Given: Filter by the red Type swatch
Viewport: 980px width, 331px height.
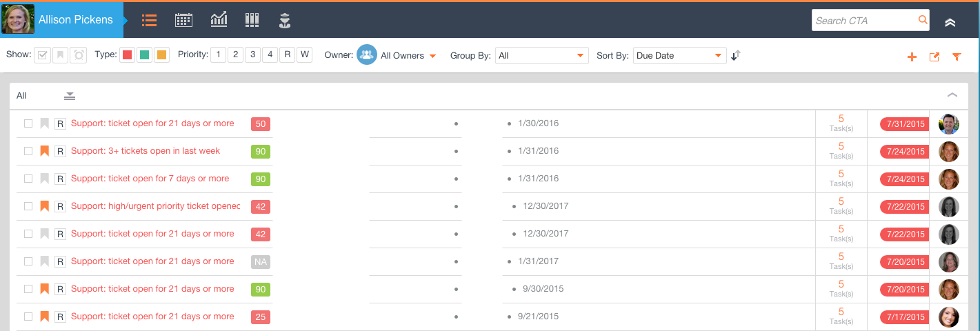Looking at the screenshot, I should pos(127,55).
